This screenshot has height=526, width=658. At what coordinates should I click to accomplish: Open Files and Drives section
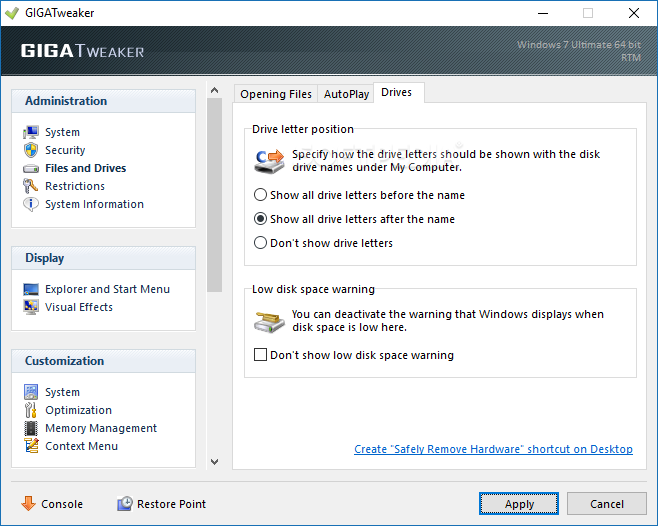[86, 168]
